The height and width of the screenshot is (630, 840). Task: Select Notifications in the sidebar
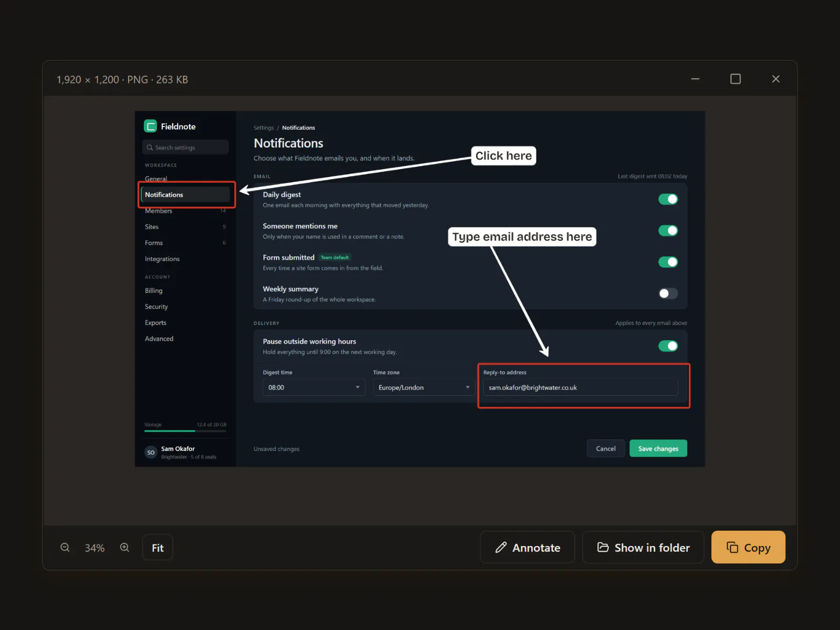[185, 195]
